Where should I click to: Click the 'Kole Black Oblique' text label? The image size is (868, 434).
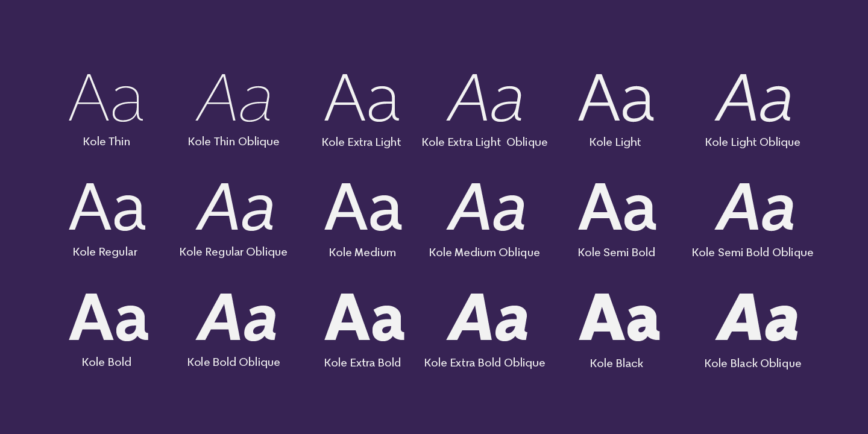752,363
